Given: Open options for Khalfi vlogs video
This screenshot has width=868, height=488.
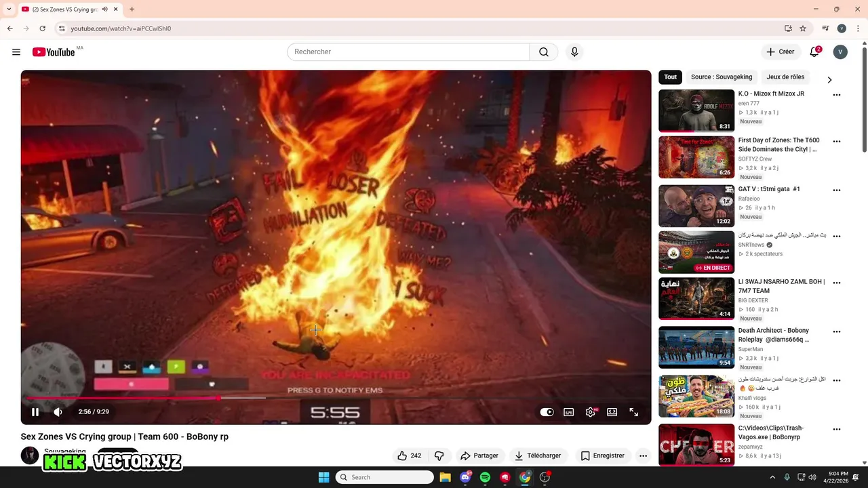Looking at the screenshot, I should 837,380.
